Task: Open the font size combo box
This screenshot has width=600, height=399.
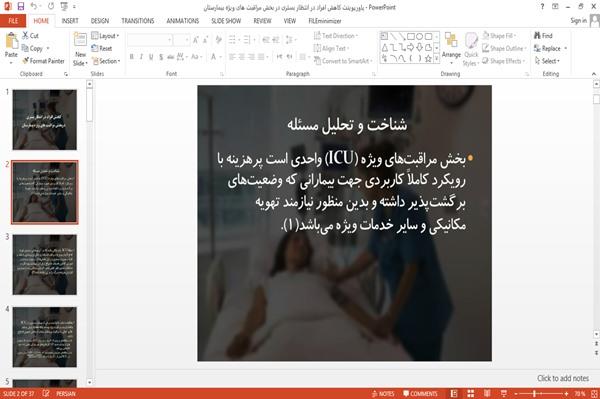Action: pyautogui.click(x=181, y=40)
